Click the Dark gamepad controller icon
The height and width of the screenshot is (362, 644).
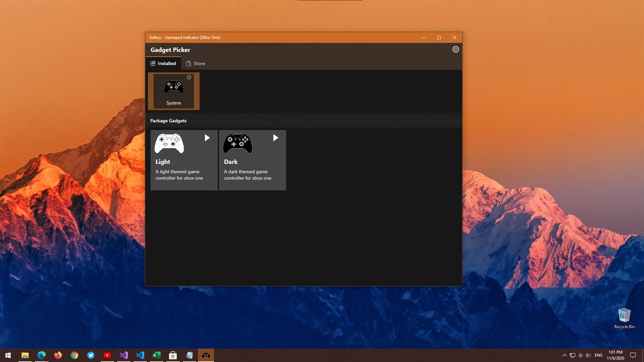pos(237,143)
